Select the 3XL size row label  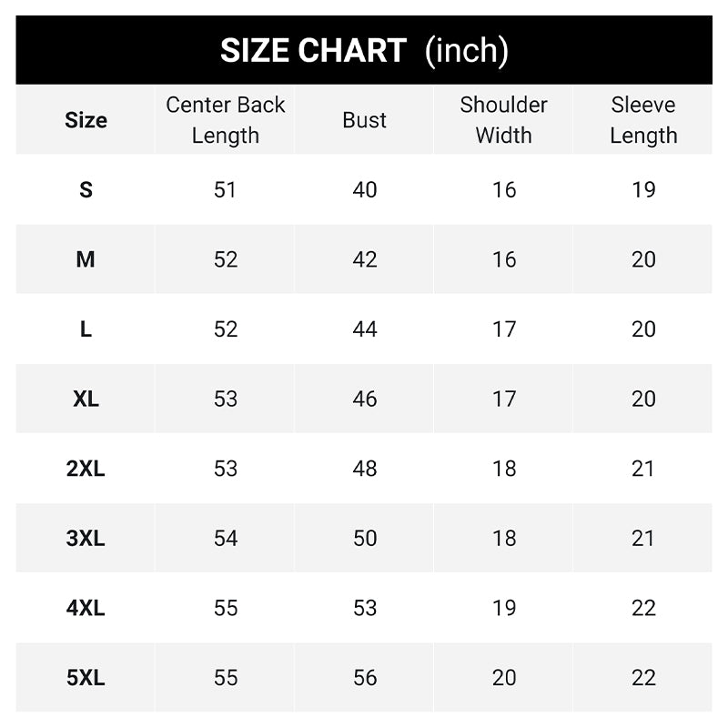tap(86, 538)
